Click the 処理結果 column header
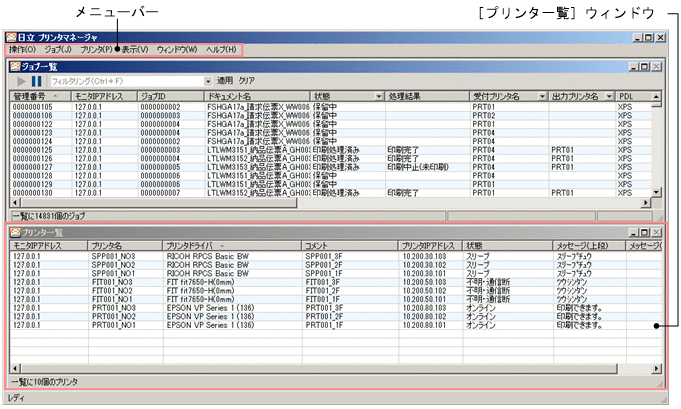The image size is (681, 409). [427, 96]
